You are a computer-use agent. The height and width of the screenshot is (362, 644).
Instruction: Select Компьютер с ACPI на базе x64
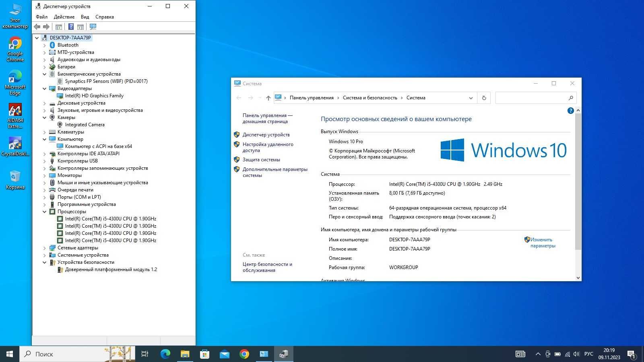[x=99, y=146]
